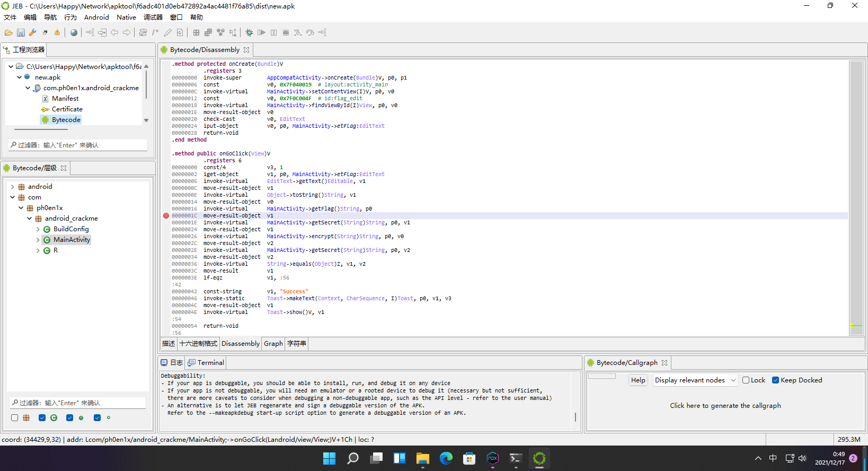Toggle the package filter checkbox
The width and height of the screenshot is (868, 471).
(14, 418)
